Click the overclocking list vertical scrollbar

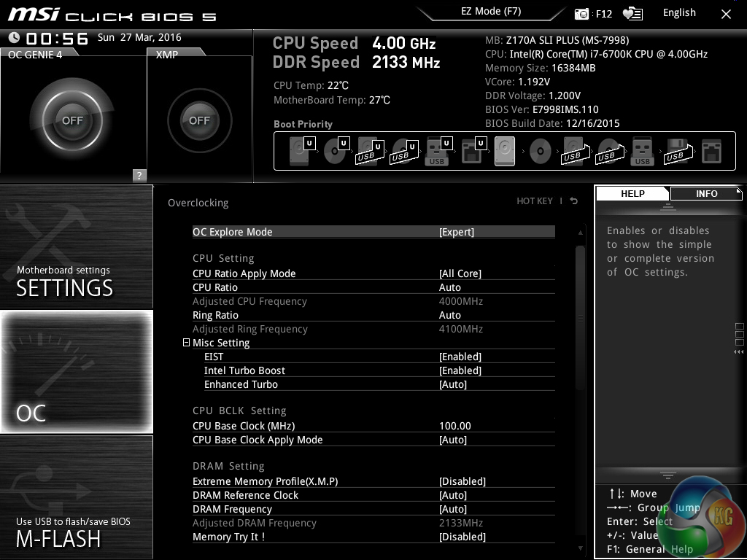pos(580,321)
